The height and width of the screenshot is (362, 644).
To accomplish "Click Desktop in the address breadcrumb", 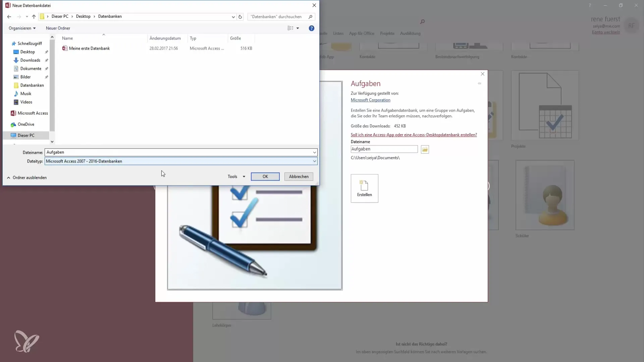I will coord(83,16).
